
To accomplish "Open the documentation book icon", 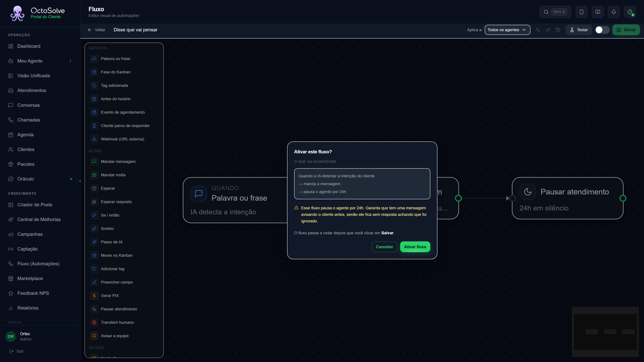I will tap(598, 12).
